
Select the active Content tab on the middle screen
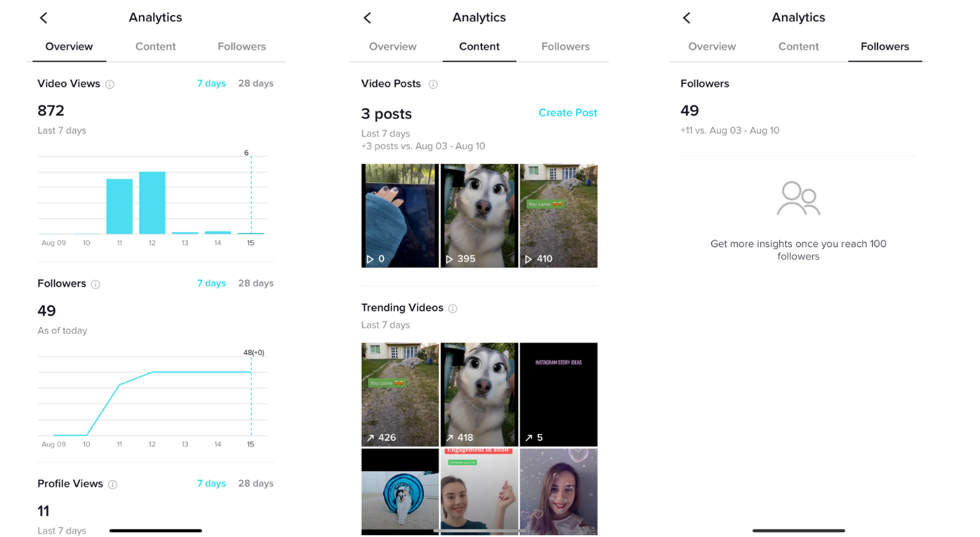click(479, 46)
